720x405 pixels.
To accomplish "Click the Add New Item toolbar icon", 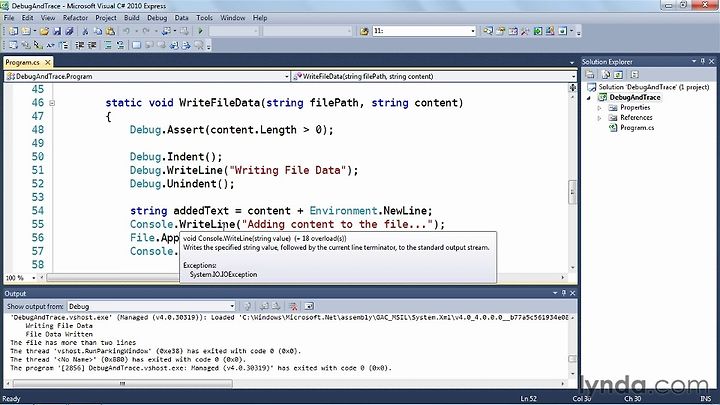I will tap(26, 31).
